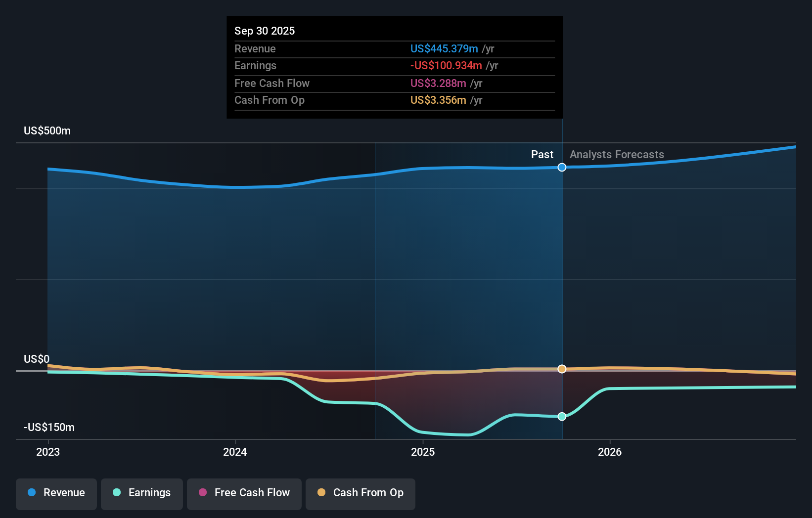Select the Revenue value in the tooltip
The width and height of the screenshot is (812, 518).
point(444,49)
